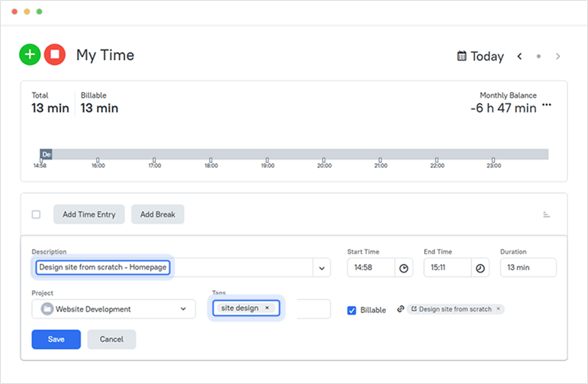Viewport: 588px width, 384px height.
Task: Open the calendar via Today icon
Action: point(461,56)
